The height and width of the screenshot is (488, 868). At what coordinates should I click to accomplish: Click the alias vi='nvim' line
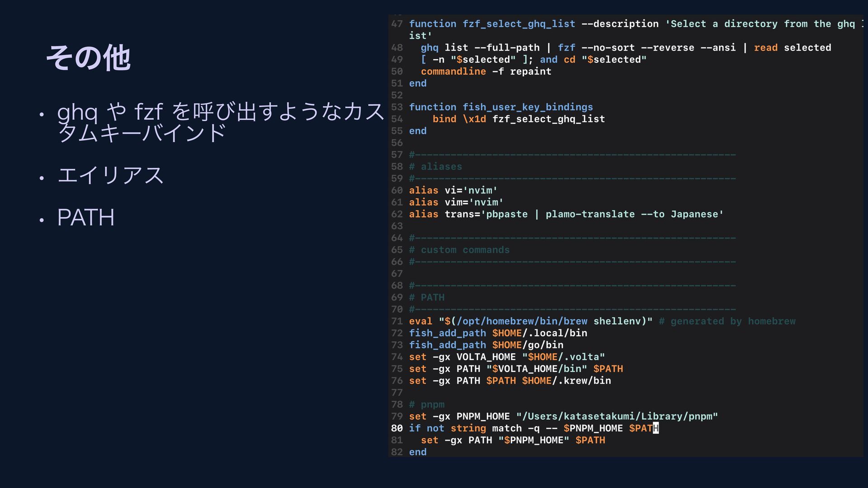coord(453,190)
